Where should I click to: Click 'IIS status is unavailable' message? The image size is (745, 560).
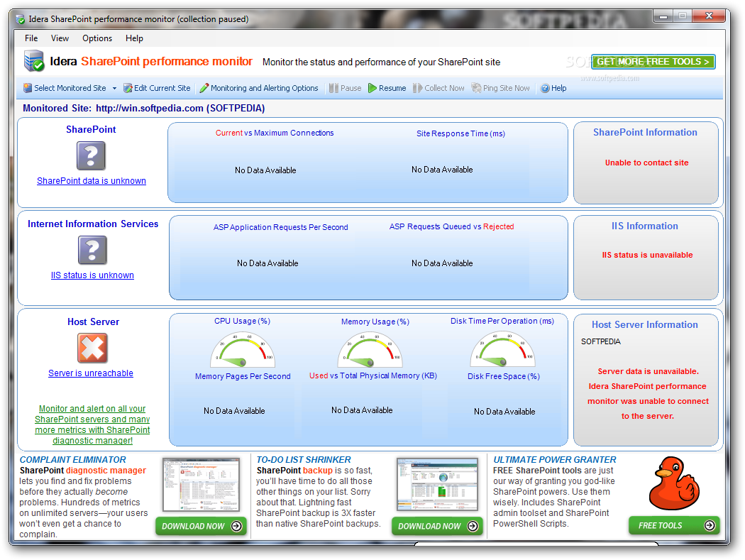pyautogui.click(x=647, y=255)
